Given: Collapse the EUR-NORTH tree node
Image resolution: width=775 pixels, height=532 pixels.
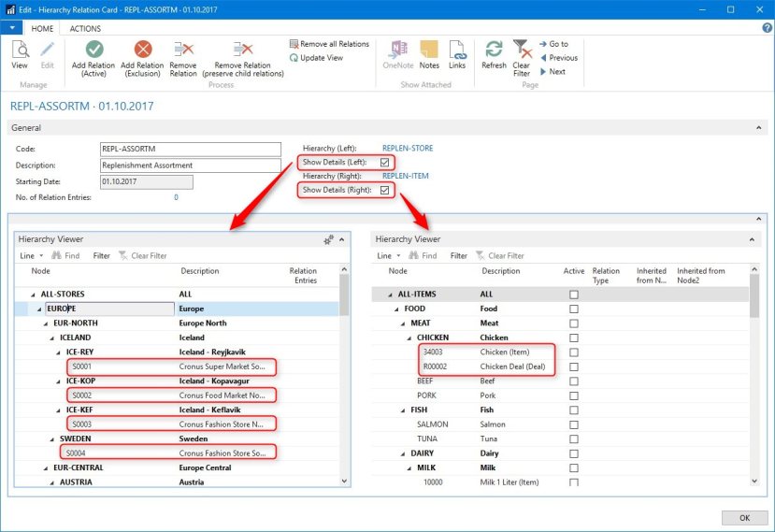Looking at the screenshot, I should pos(46,324).
